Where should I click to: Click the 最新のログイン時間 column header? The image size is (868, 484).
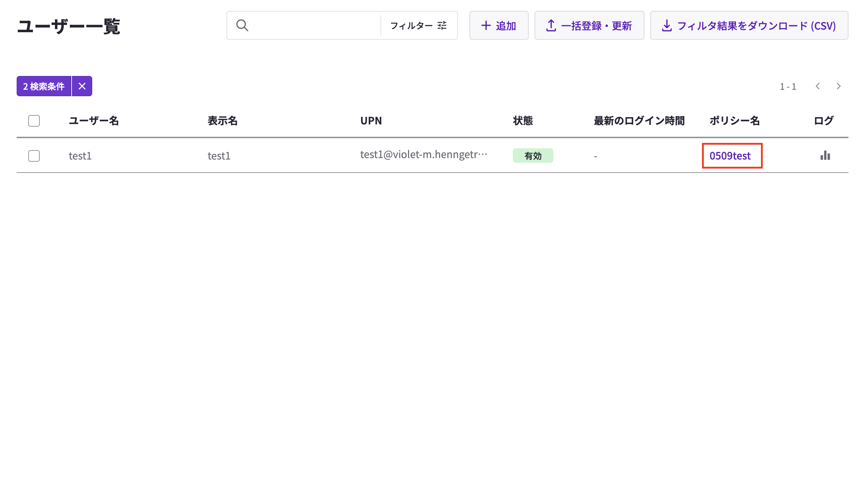639,121
